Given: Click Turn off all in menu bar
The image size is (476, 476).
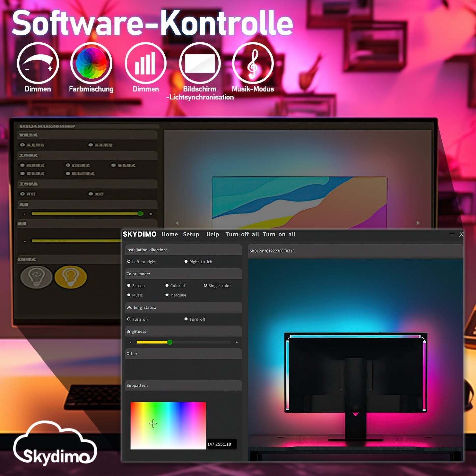Looking at the screenshot, I should [x=242, y=234].
